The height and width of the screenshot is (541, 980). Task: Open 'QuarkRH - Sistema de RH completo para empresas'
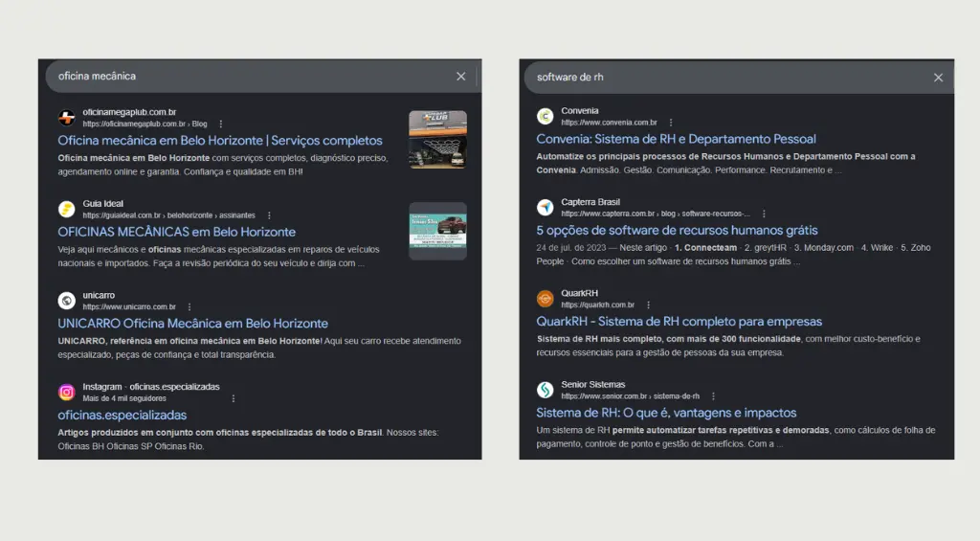pyautogui.click(x=679, y=322)
